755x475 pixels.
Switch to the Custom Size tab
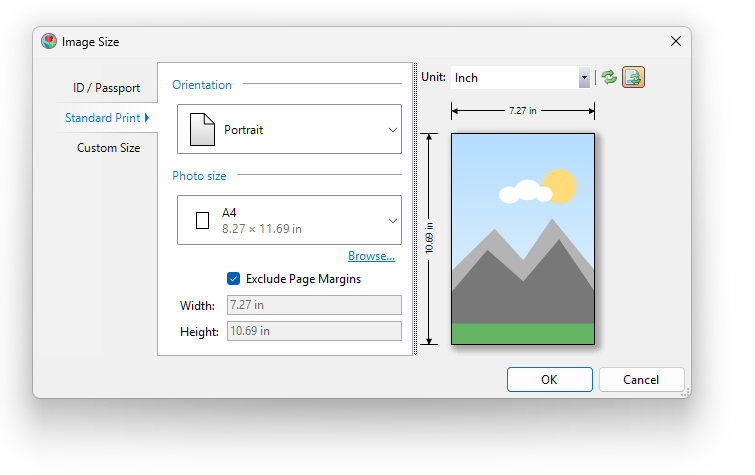[108, 148]
